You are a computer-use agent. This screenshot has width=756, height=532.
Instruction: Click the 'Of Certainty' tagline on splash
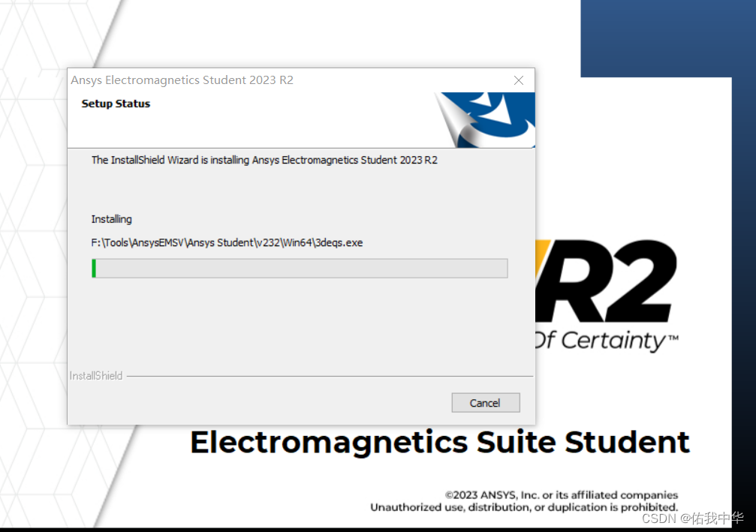point(607,341)
